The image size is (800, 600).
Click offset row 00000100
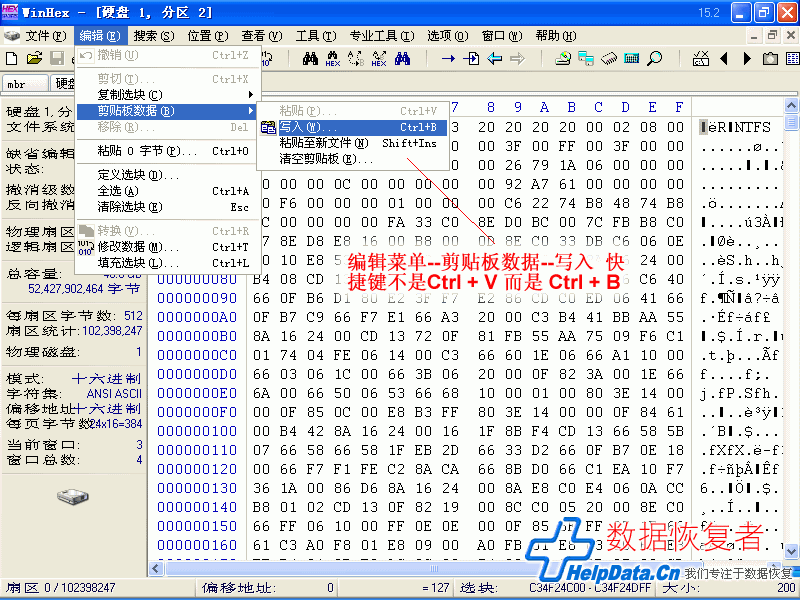tap(197, 432)
